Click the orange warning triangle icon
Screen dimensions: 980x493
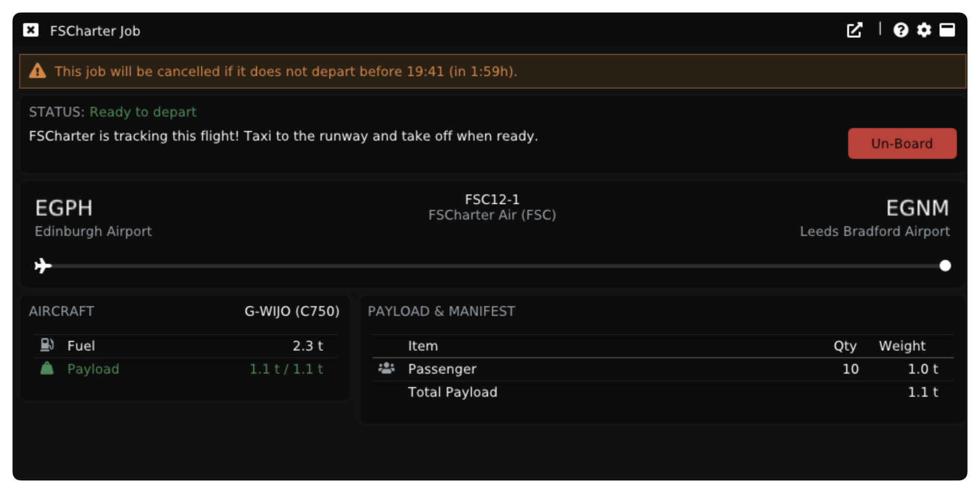tap(38, 71)
